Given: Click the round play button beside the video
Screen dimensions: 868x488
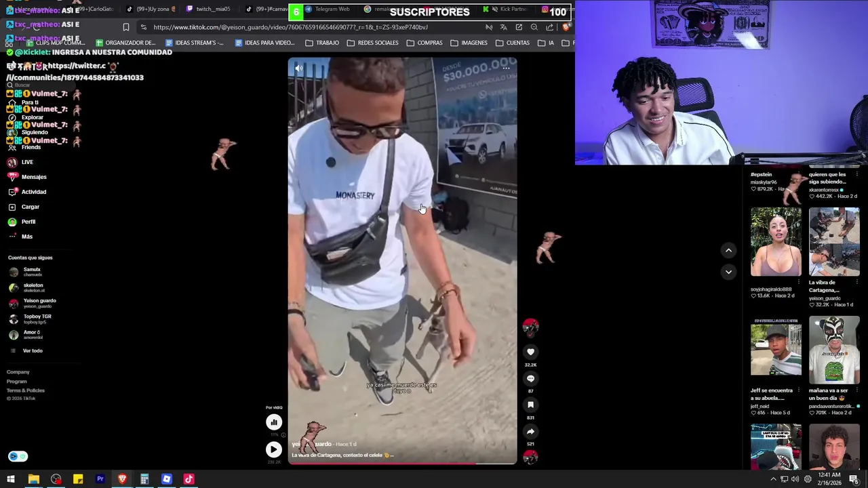Looking at the screenshot, I should click(274, 449).
